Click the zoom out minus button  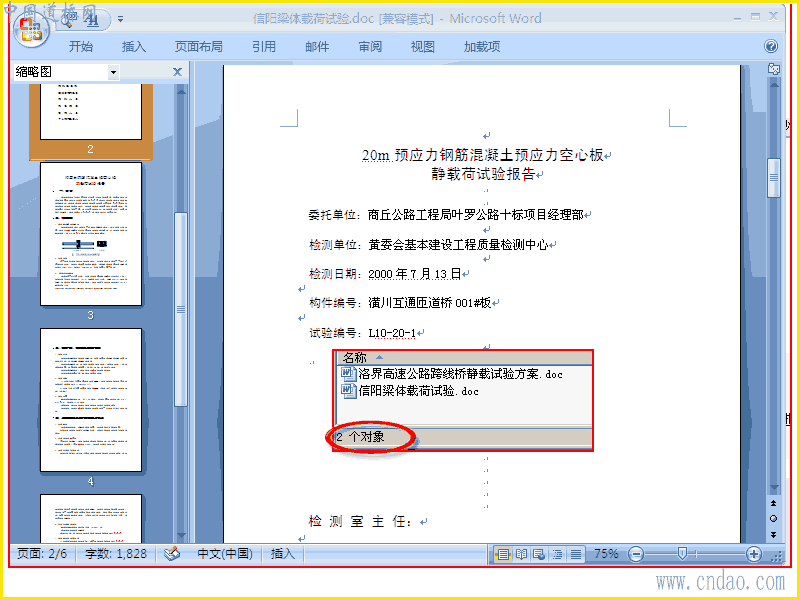click(x=636, y=554)
